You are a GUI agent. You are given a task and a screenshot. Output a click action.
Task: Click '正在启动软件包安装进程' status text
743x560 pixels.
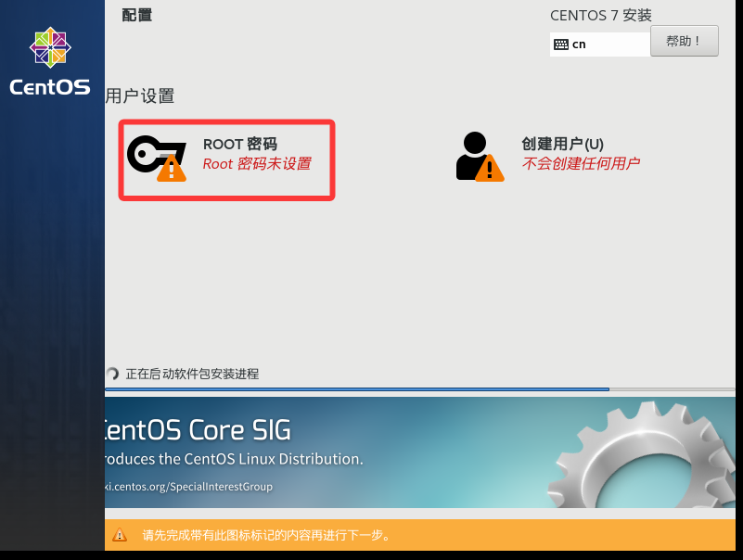(192, 374)
